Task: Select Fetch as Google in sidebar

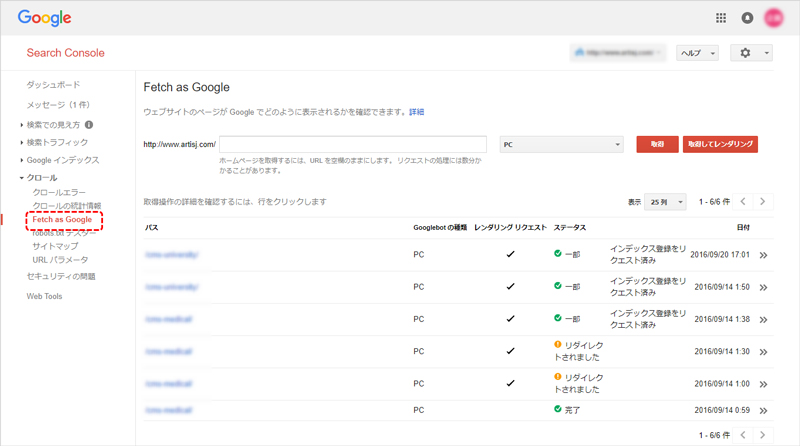Action: pyautogui.click(x=62, y=219)
